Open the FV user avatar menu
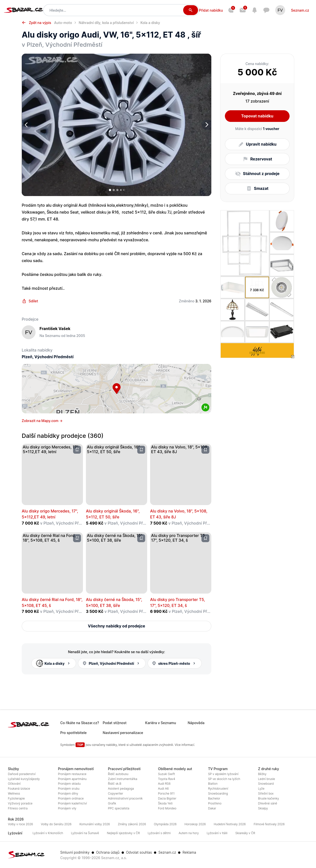This screenshot has height=868, width=316. point(280,10)
